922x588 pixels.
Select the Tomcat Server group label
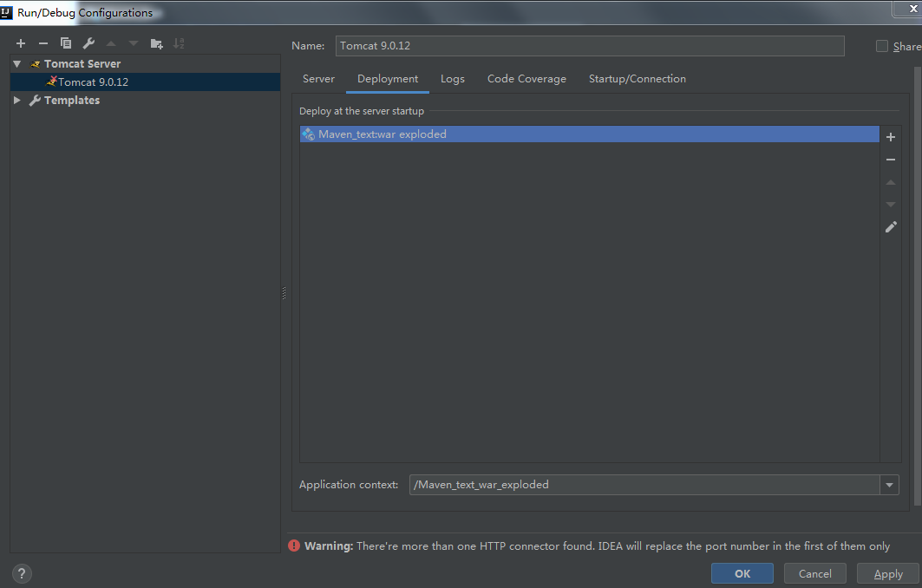point(82,63)
